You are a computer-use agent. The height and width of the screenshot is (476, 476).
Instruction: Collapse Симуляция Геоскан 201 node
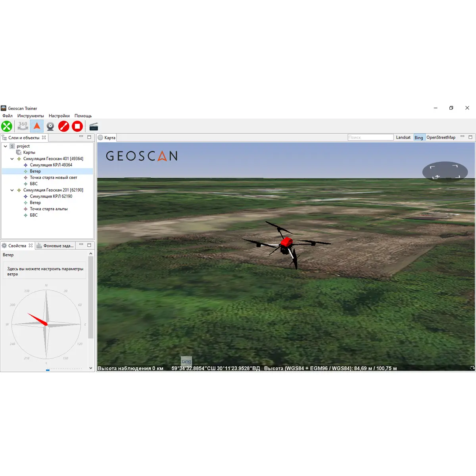point(12,190)
